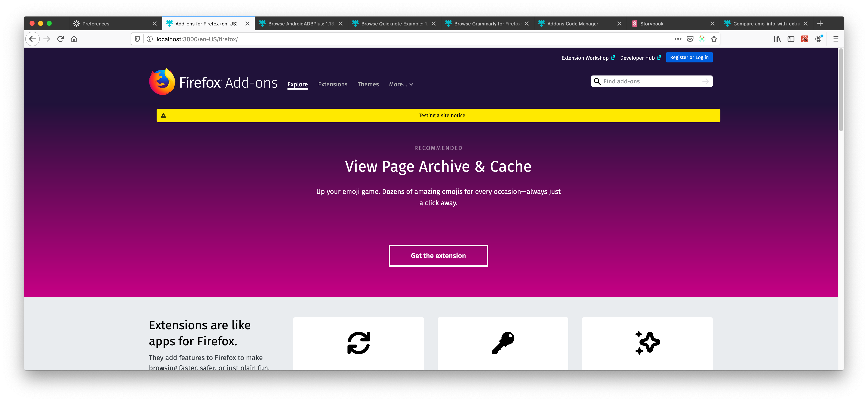Toggle the sidebars icon in toolbar

(x=791, y=39)
